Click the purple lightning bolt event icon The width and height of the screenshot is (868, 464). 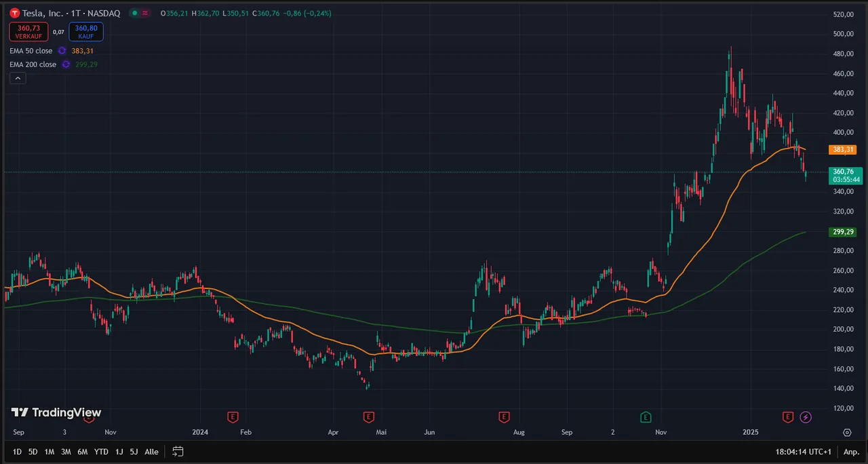(806, 416)
